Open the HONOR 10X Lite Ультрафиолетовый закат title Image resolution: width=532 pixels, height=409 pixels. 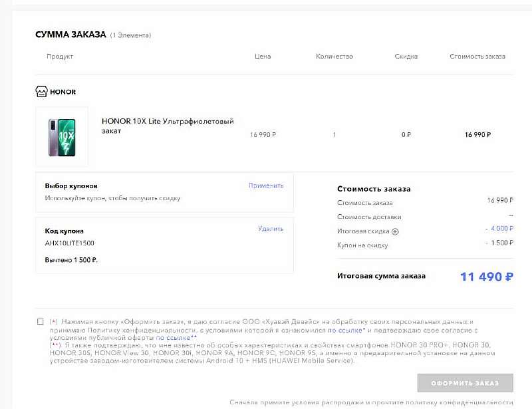[168, 126]
